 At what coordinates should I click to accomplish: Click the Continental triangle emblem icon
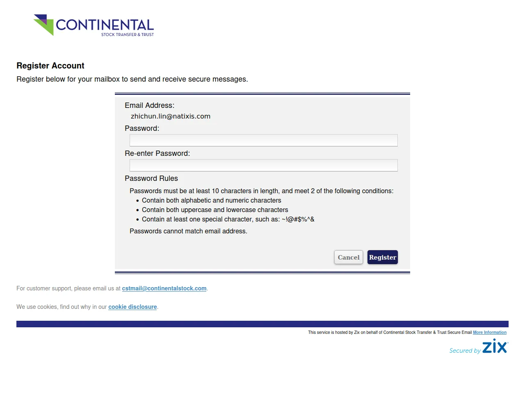44,24
